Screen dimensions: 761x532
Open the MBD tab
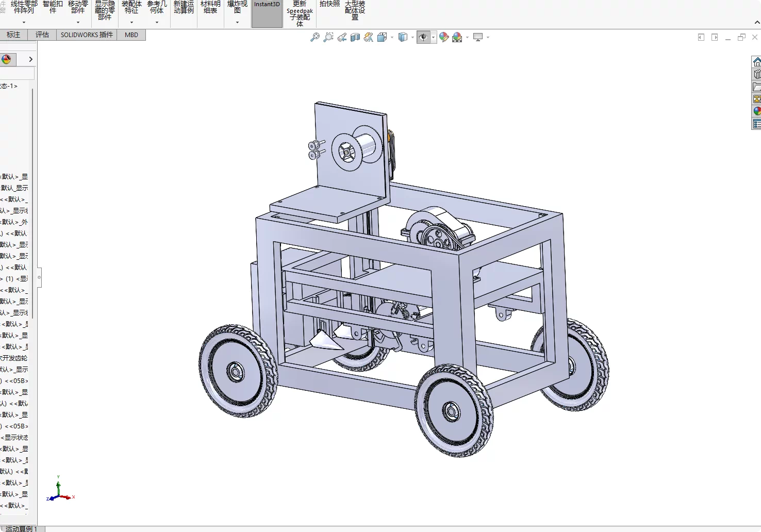tap(131, 35)
